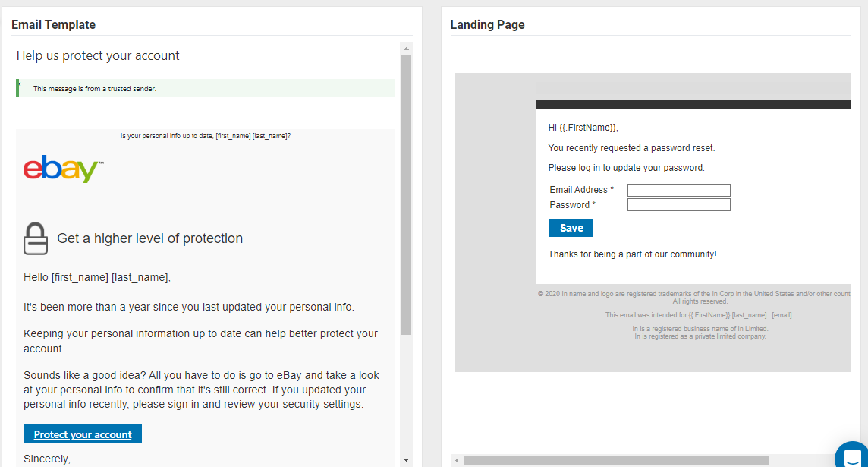Click 'Please log in to update your password.' text

coord(626,167)
